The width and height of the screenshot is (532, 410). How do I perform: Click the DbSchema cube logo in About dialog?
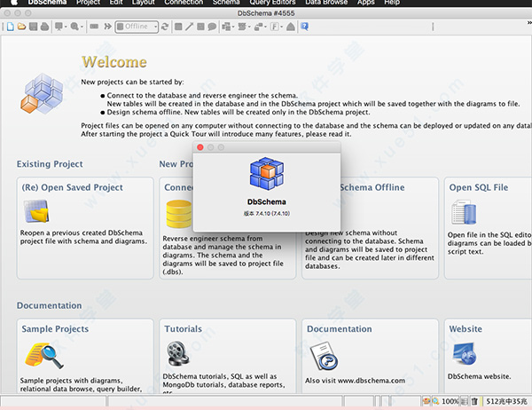(x=265, y=176)
